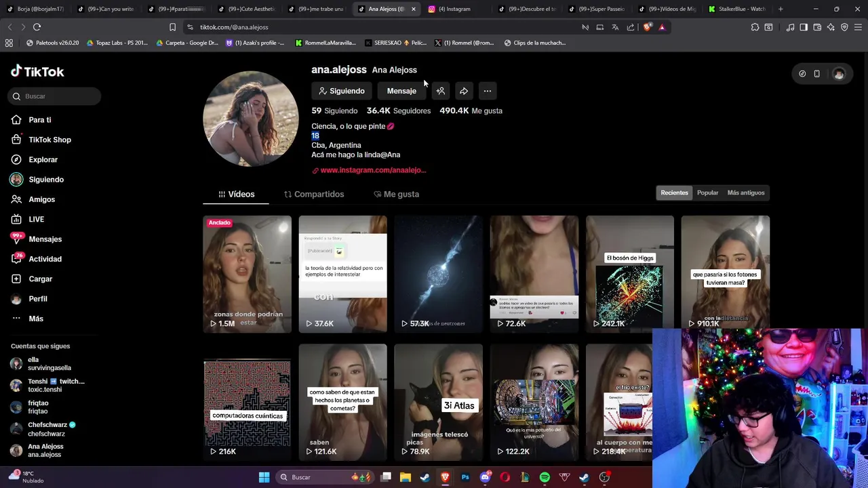Open the neutron star video with 57.3K views
The image size is (868, 488).
[x=438, y=274]
